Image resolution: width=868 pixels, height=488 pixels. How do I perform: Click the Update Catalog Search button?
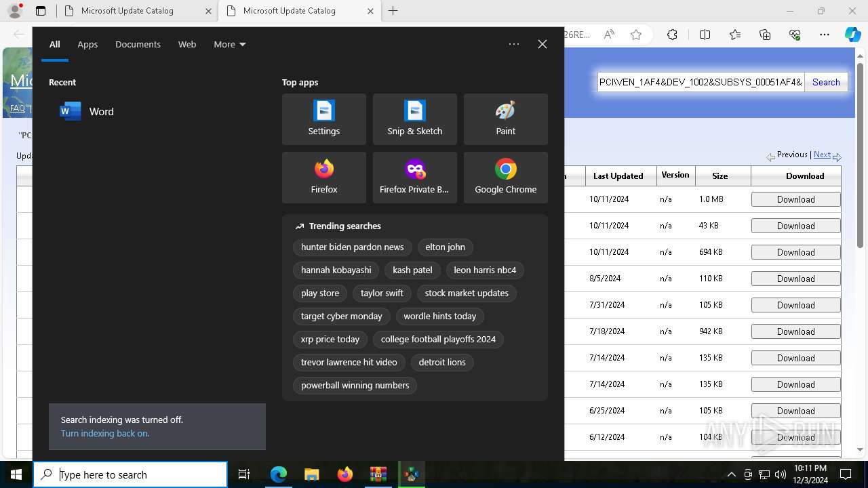pos(826,82)
